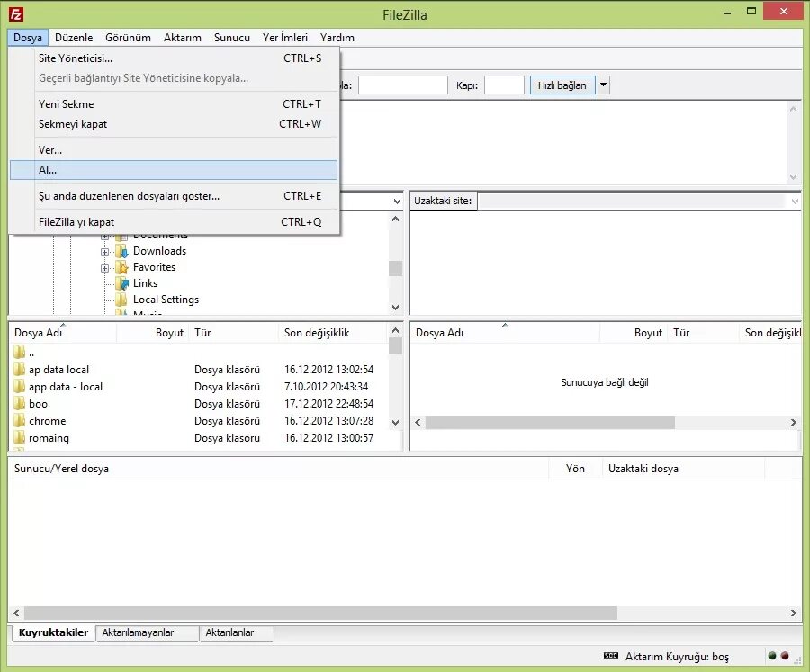Sort local files by Tür column

click(x=234, y=333)
